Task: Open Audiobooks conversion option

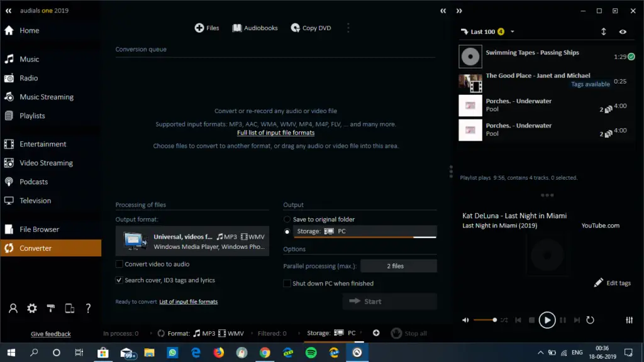Action: [255, 28]
